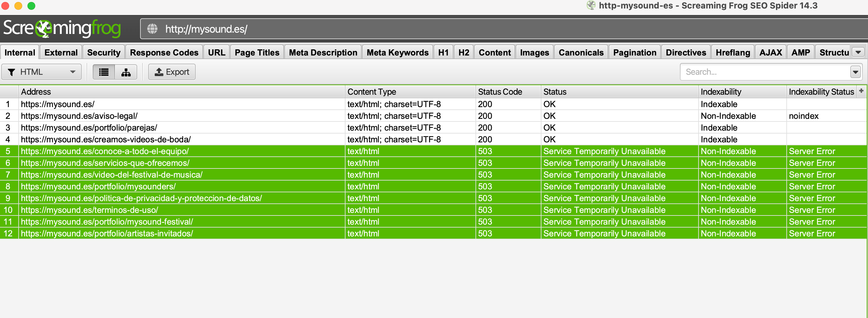This screenshot has height=318, width=868.
Task: Open the Directives tab
Action: [686, 53]
